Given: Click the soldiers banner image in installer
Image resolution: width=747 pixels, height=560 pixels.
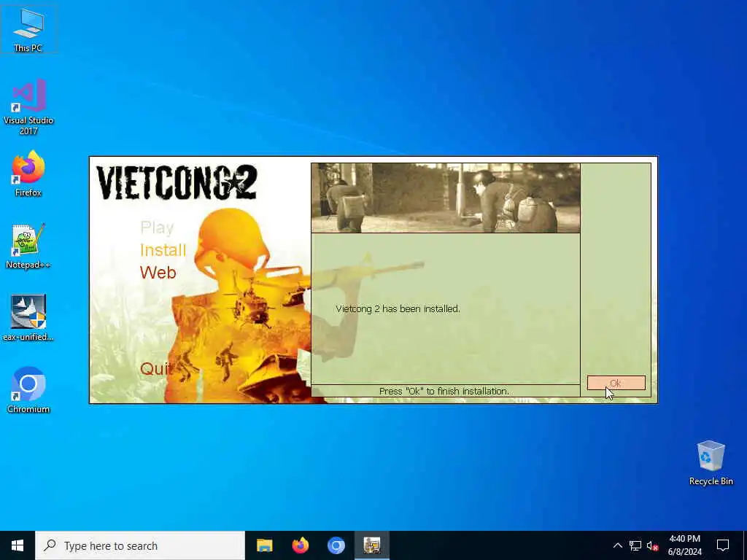Looking at the screenshot, I should click(x=446, y=198).
